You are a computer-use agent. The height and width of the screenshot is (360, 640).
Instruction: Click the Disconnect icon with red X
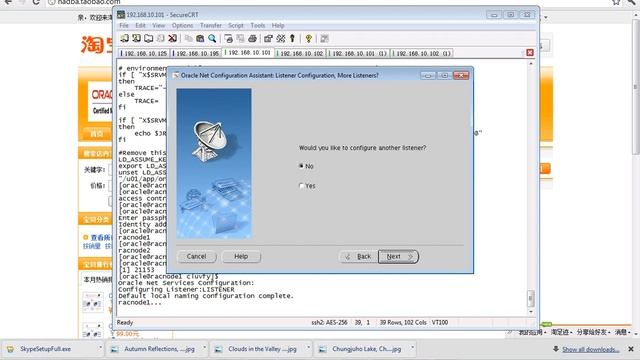pos(173,38)
